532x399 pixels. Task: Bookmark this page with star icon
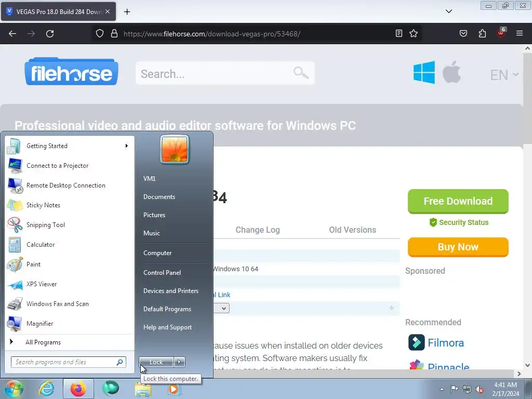[414, 33]
